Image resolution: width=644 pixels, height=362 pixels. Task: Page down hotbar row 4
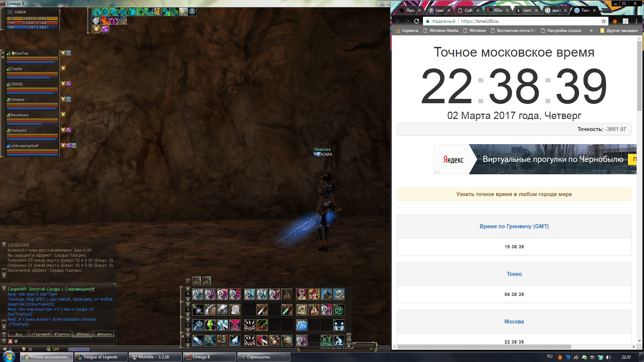coord(188,299)
